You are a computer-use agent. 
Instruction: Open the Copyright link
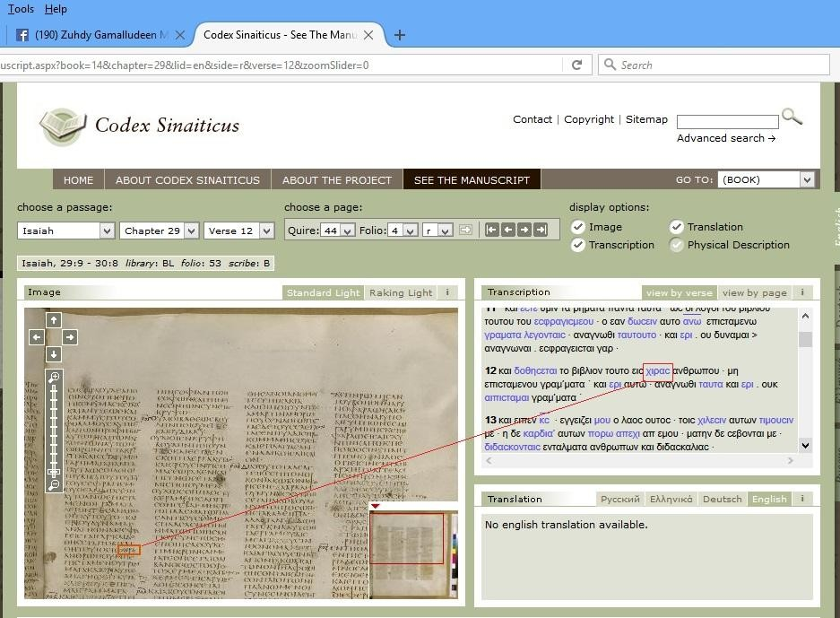pyautogui.click(x=589, y=119)
